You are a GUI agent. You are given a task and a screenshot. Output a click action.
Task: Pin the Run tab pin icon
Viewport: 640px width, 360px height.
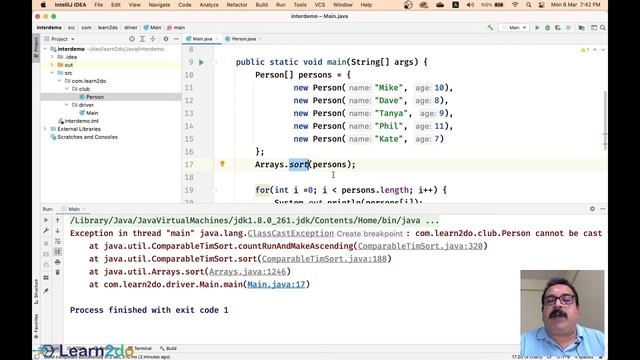click(x=46, y=291)
